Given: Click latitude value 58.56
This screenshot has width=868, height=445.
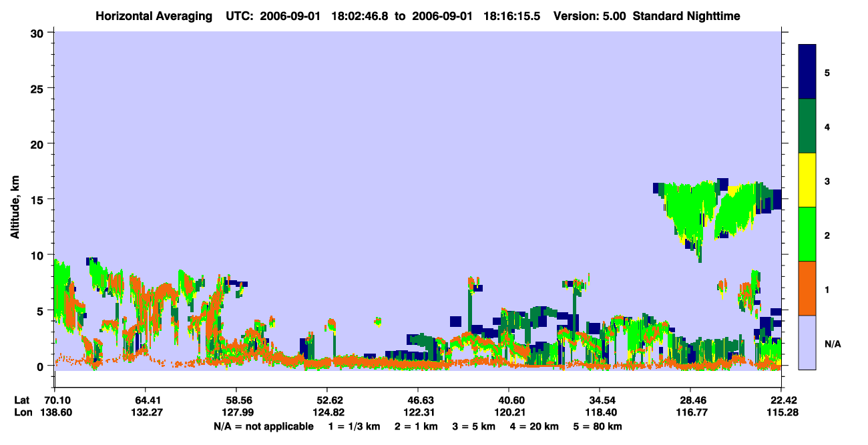Looking at the screenshot, I should click(x=236, y=400).
